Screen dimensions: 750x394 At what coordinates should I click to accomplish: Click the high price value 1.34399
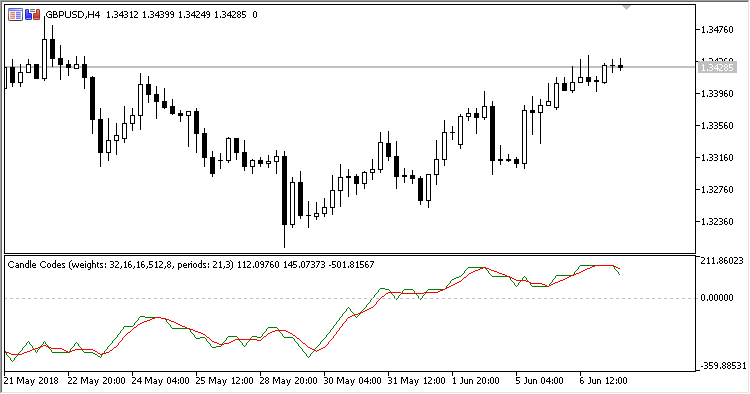coord(158,15)
